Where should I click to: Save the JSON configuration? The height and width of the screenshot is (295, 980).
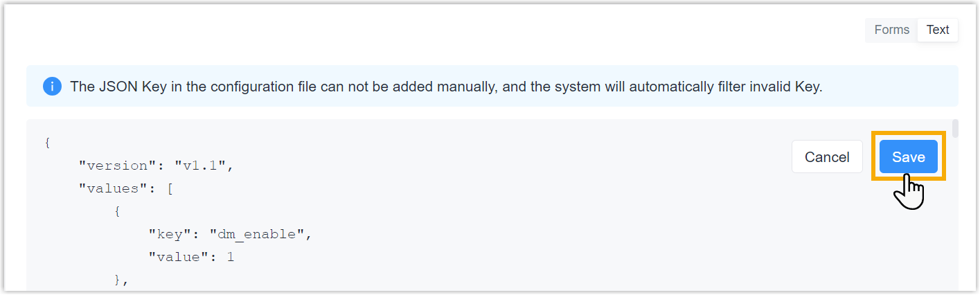point(908,157)
